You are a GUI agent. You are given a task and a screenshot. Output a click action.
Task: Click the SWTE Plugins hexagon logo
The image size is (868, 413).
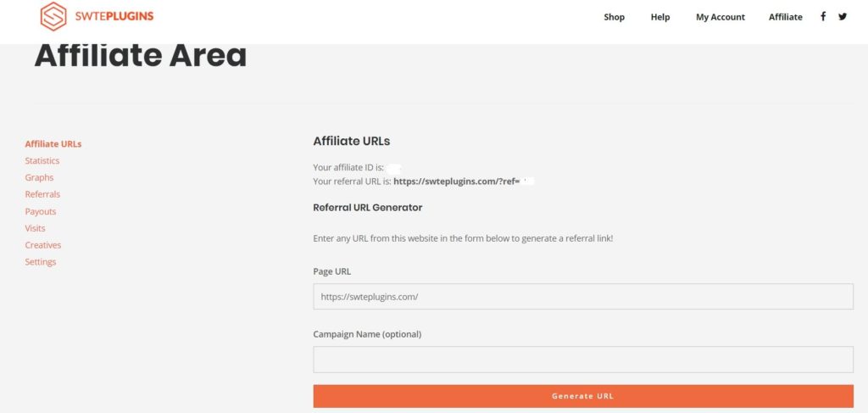(x=53, y=17)
